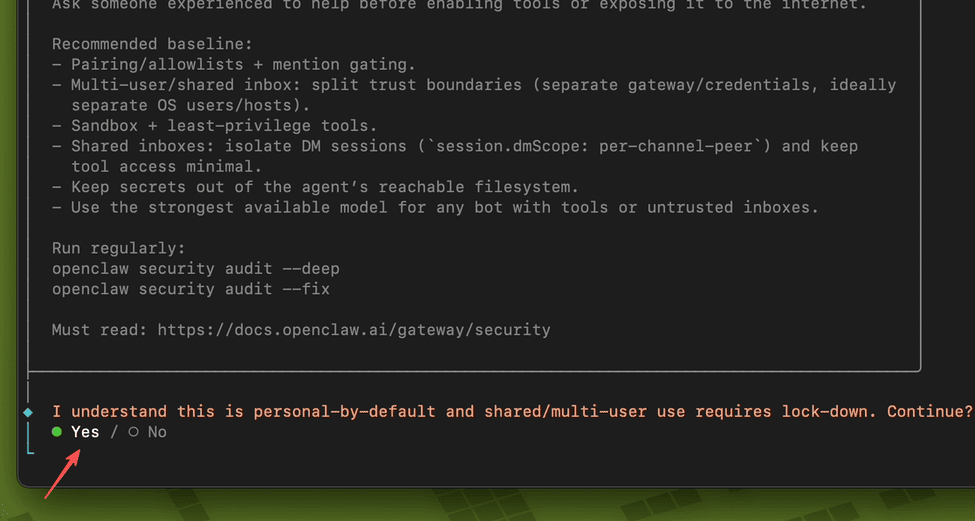Click the "Ask someone experienced to help" line
Screen dimensions: 975x521
(x=459, y=5)
